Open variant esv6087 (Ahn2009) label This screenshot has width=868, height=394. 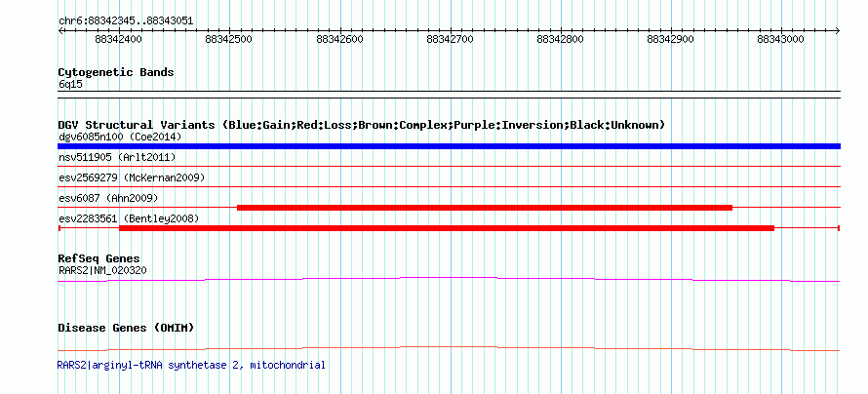point(108,198)
